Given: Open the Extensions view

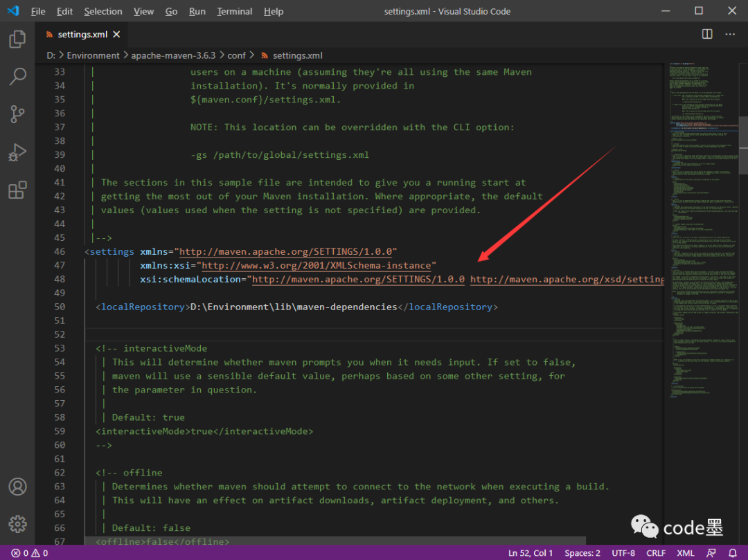Looking at the screenshot, I should [17, 190].
